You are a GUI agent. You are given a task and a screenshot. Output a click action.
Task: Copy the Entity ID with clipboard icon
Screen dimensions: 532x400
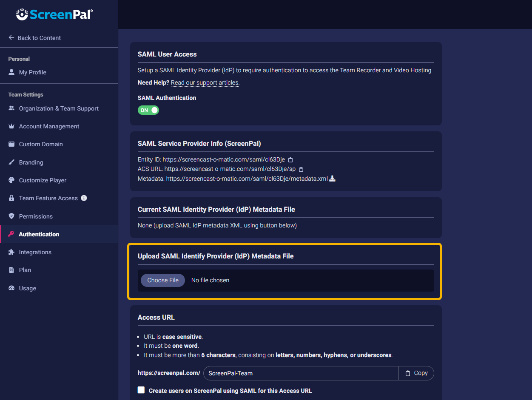[290, 160]
